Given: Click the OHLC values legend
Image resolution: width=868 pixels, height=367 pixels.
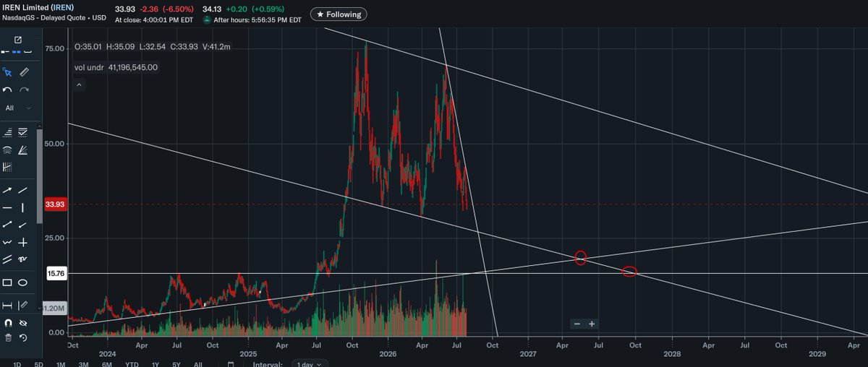Looking at the screenshot, I should 151,47.
